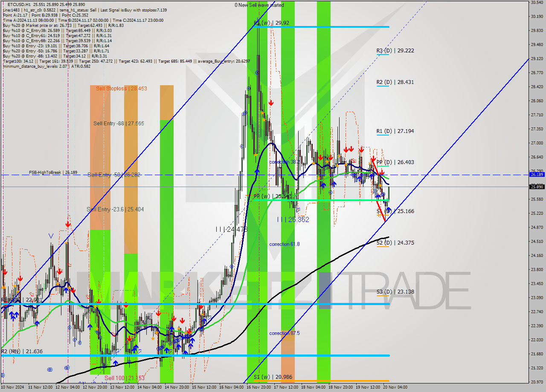
Task: Select the R3 (D) | 29.222 pivot label
Action: (x=395, y=50)
